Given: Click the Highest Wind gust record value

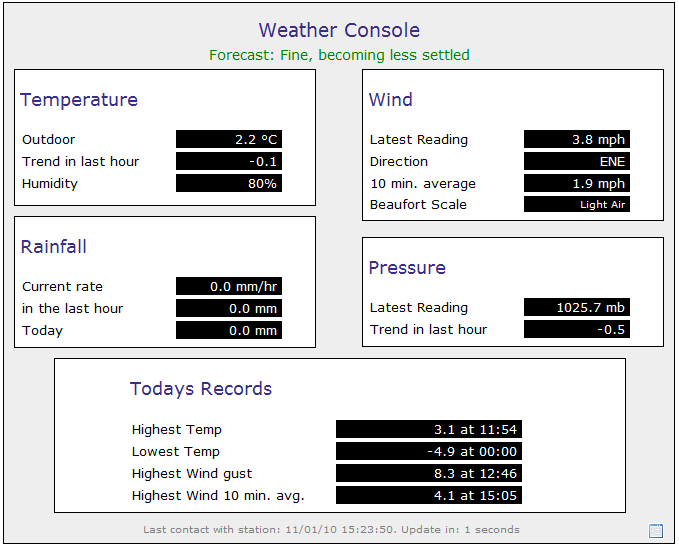Looking at the screenshot, I should (x=429, y=473).
